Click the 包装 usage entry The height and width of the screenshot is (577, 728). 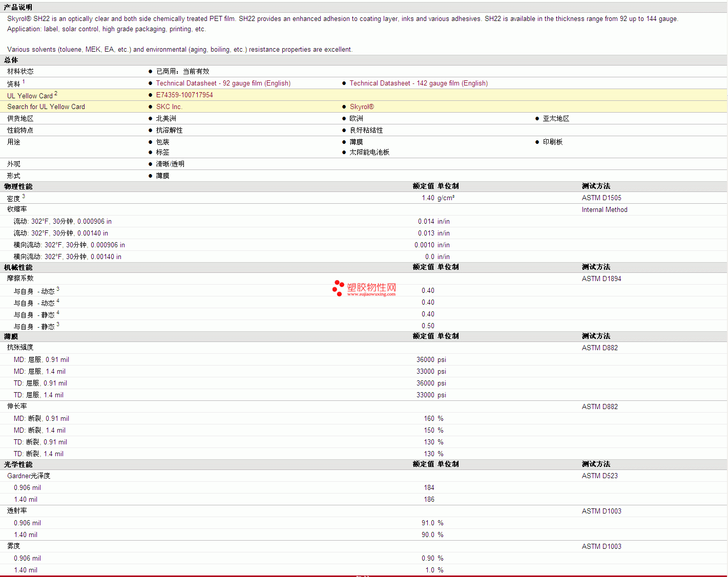tap(162, 142)
